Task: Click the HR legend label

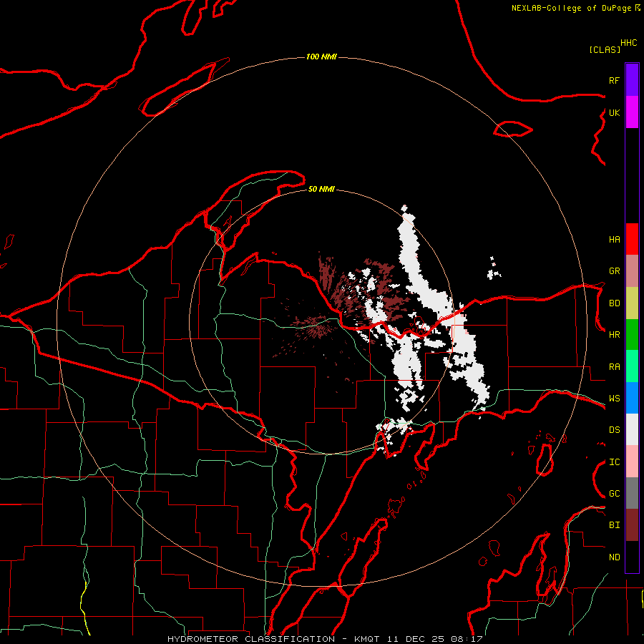Action: [615, 335]
